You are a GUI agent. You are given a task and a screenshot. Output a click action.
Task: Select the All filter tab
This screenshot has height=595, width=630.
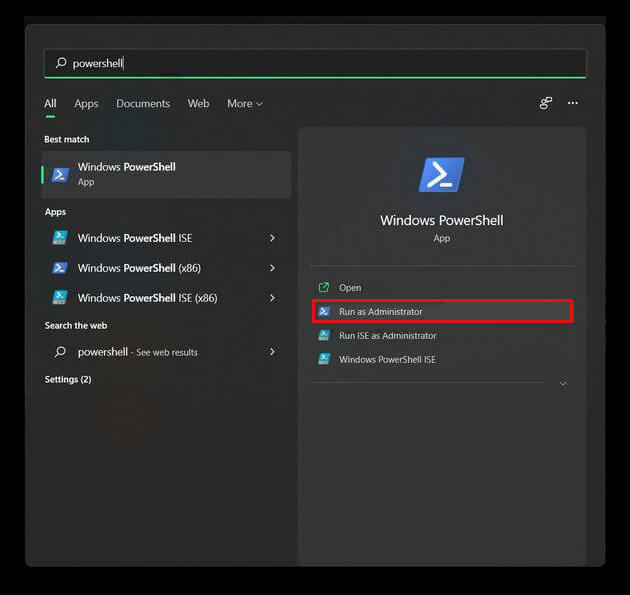click(x=50, y=104)
